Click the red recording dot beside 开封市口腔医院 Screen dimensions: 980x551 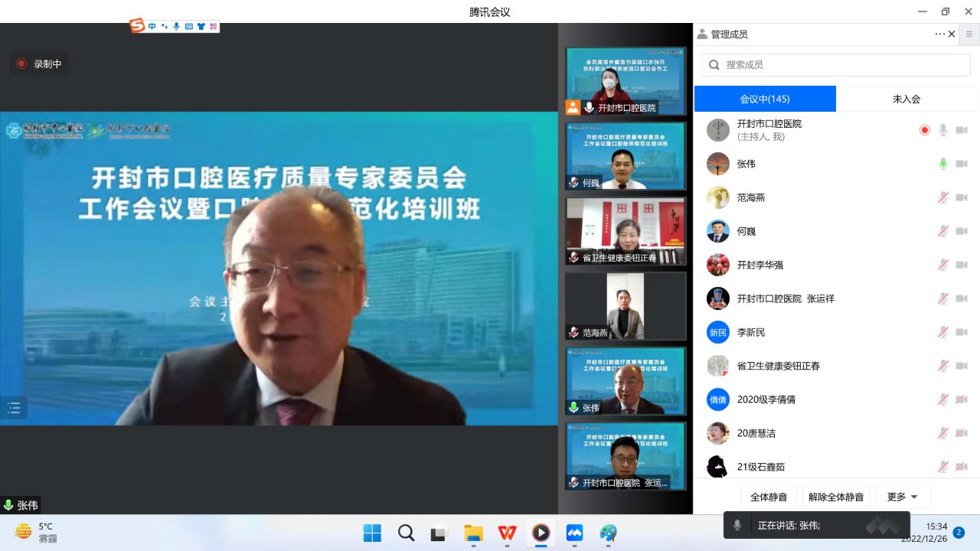point(923,129)
